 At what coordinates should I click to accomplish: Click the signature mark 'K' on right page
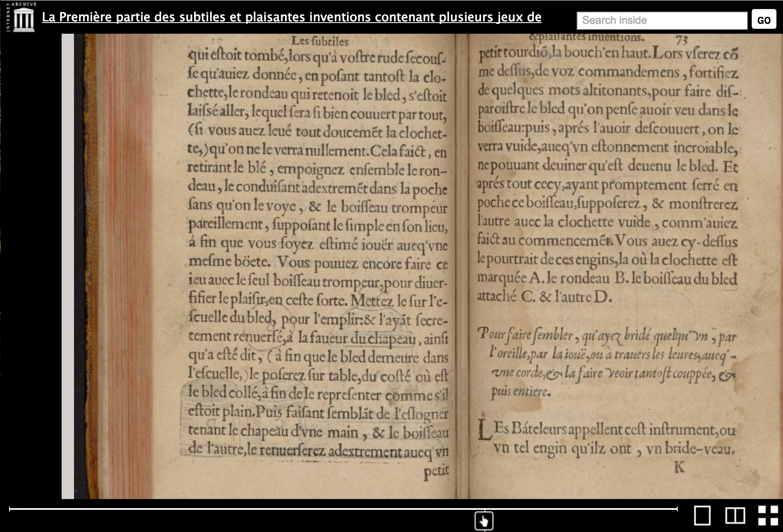679,467
